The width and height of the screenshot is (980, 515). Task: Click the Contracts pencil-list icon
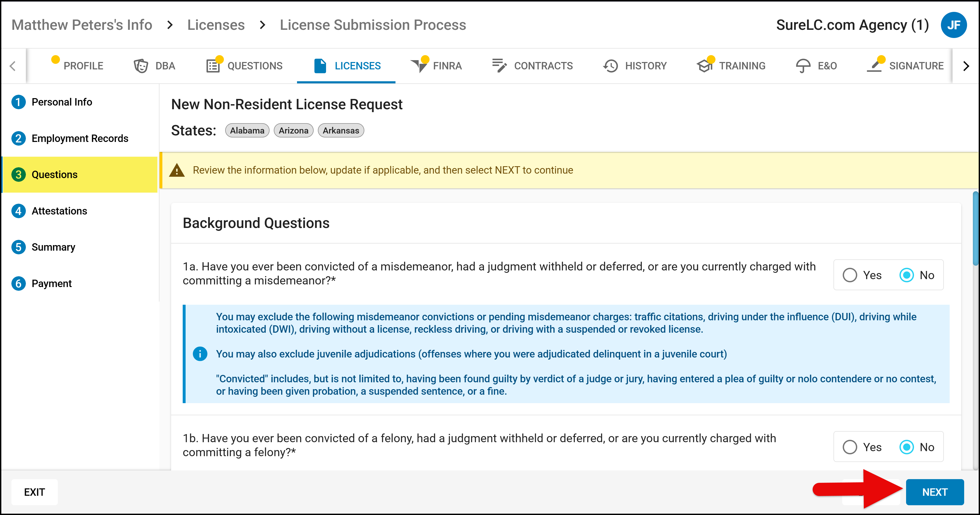pyautogui.click(x=499, y=65)
